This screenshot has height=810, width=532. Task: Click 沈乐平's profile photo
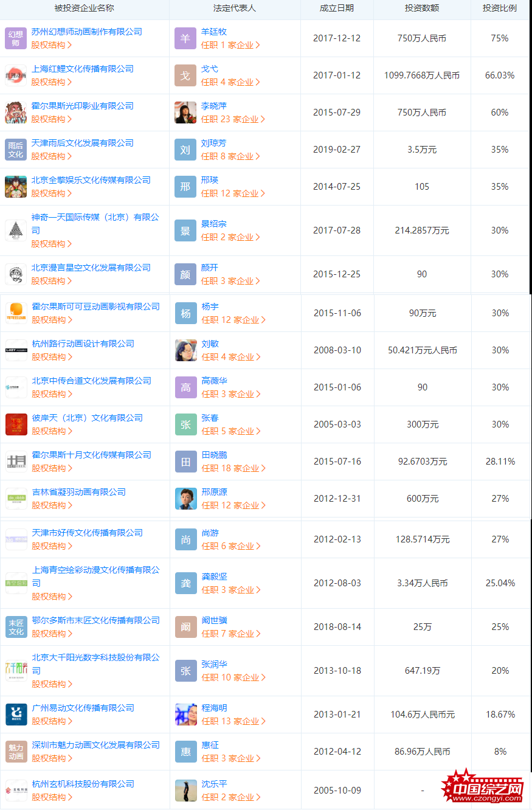pyautogui.click(x=186, y=791)
